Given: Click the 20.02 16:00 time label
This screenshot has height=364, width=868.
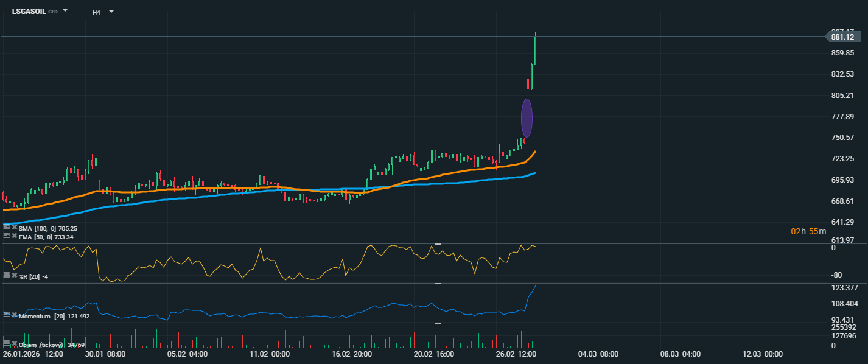Looking at the screenshot, I should [x=434, y=354].
